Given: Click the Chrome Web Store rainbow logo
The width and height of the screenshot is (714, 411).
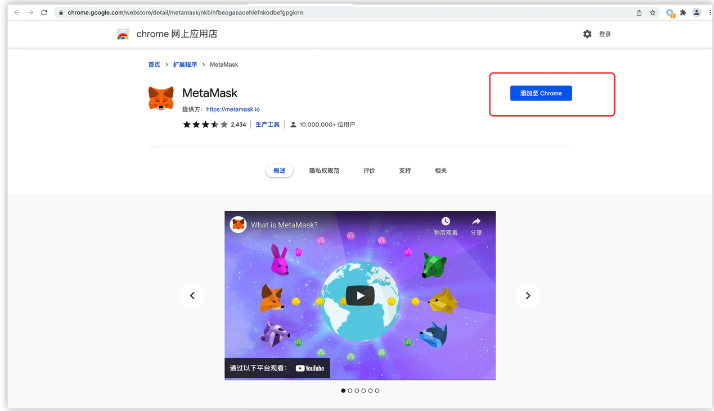Looking at the screenshot, I should pos(123,34).
